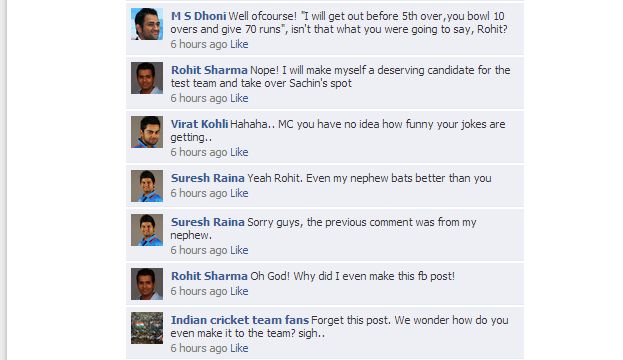The width and height of the screenshot is (623, 360).
Task: Click Suresh Raina name on 'Yeah Rohit' comment
Action: [207, 178]
